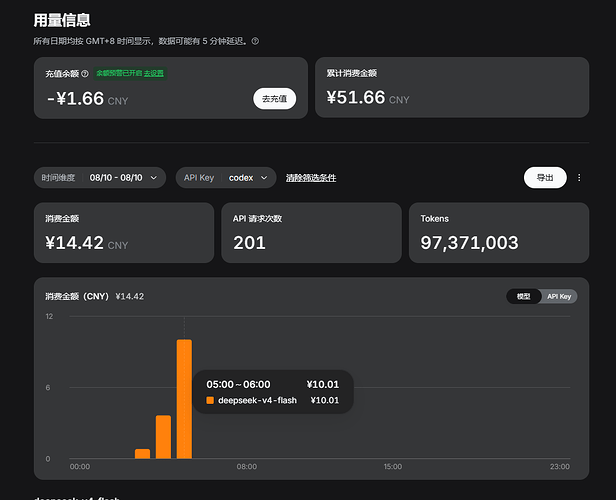Click the 08:00 x-axis label

click(x=247, y=467)
